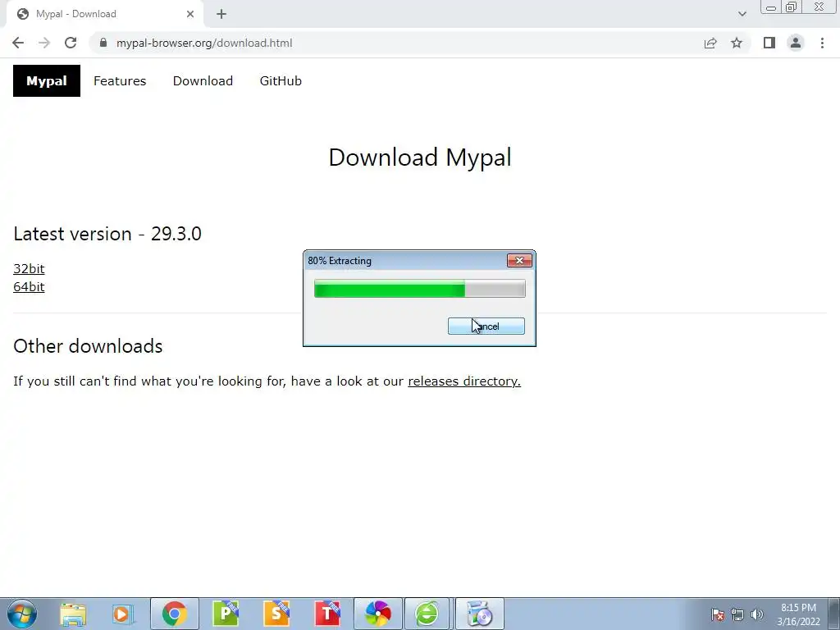840x630 pixels.
Task: Open the red T application in the taskbar
Action: 327,614
